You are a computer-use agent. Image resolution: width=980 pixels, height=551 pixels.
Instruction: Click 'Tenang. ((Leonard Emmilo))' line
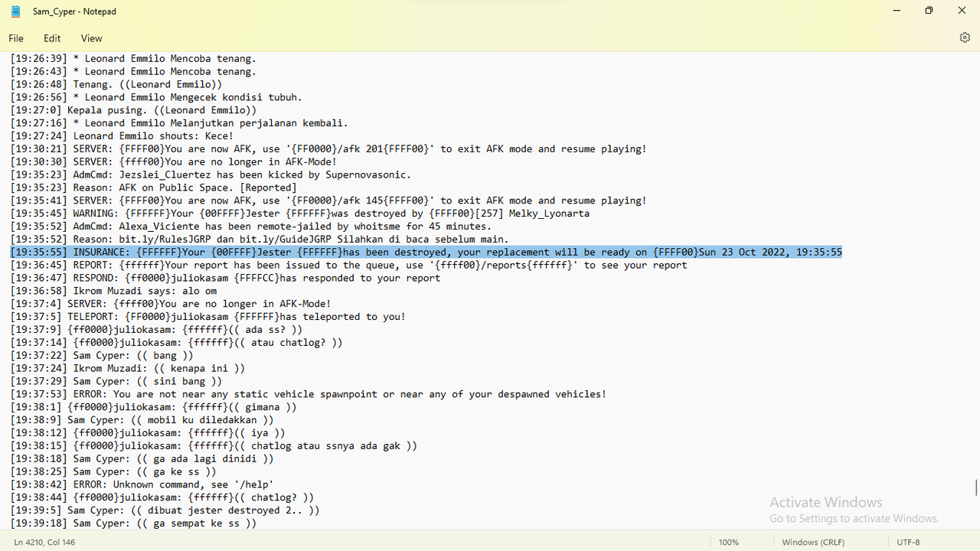tap(116, 84)
